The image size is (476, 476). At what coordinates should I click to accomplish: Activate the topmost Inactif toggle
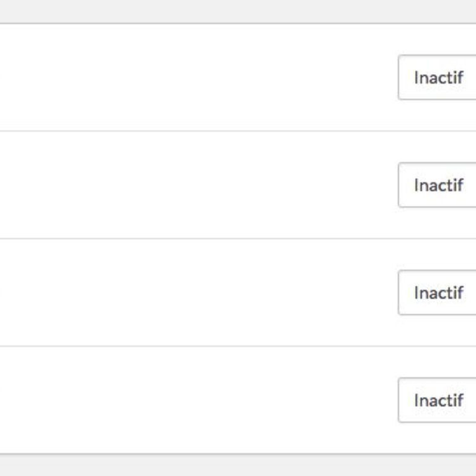point(438,77)
